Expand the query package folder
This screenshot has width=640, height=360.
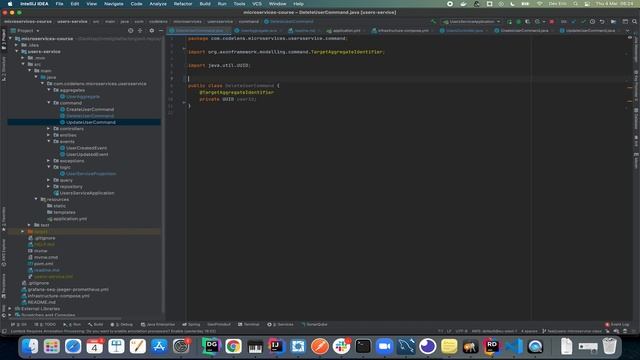[49, 180]
